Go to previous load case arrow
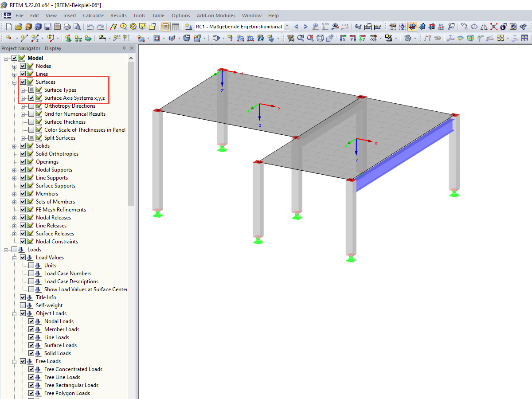The height and width of the screenshot is (399, 532). 296,27
